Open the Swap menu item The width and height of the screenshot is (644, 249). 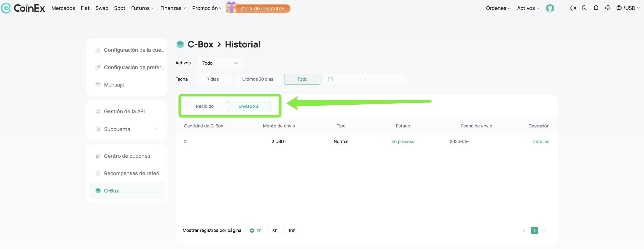pos(102,8)
